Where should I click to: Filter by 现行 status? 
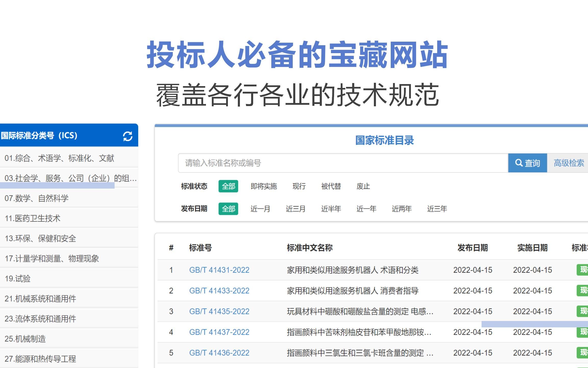pyautogui.click(x=299, y=186)
